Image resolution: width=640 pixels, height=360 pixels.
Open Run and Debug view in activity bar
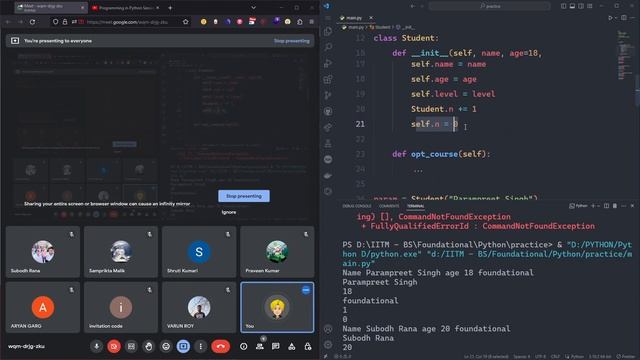pos(328,63)
